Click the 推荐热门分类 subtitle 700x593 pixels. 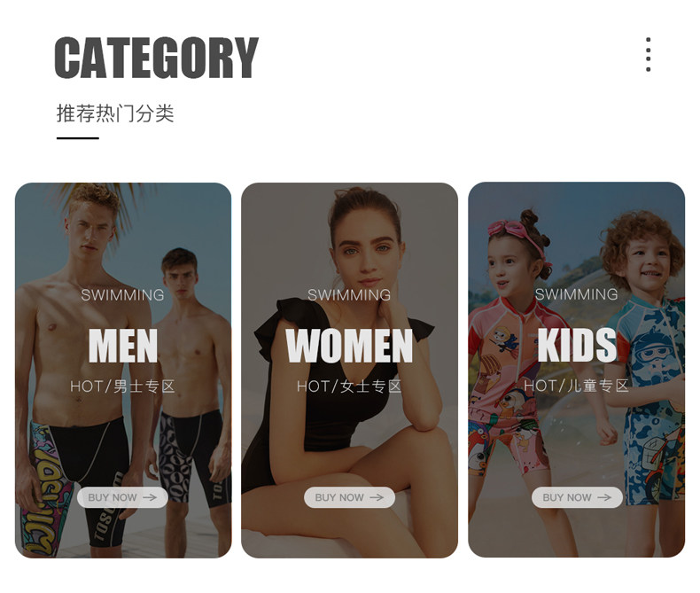click(x=115, y=113)
